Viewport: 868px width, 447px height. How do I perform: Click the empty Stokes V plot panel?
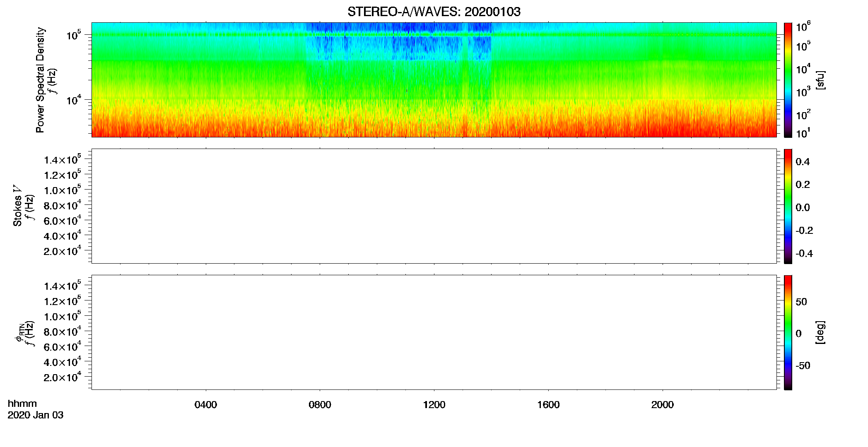434,206
